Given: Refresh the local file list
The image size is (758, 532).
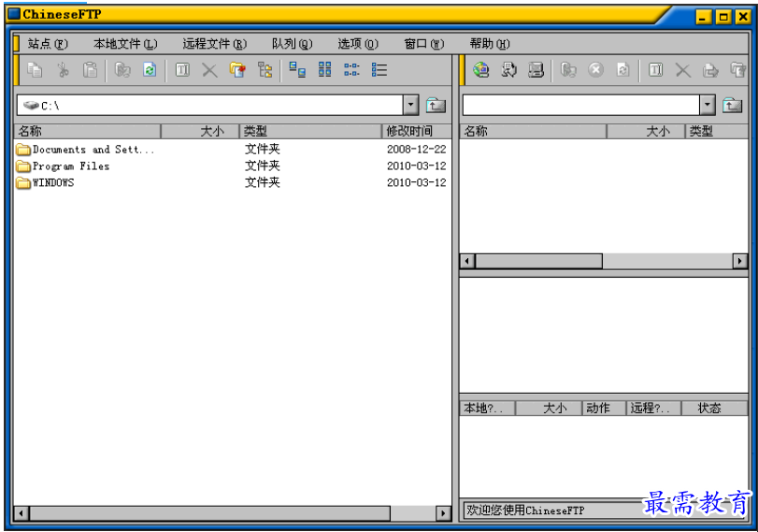Looking at the screenshot, I should 150,70.
